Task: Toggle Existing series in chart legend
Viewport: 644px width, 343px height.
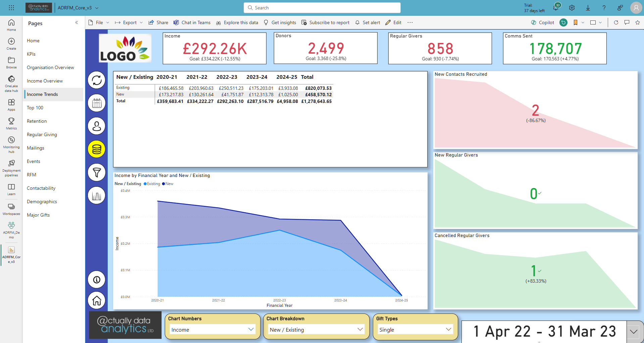Action: 153,184
